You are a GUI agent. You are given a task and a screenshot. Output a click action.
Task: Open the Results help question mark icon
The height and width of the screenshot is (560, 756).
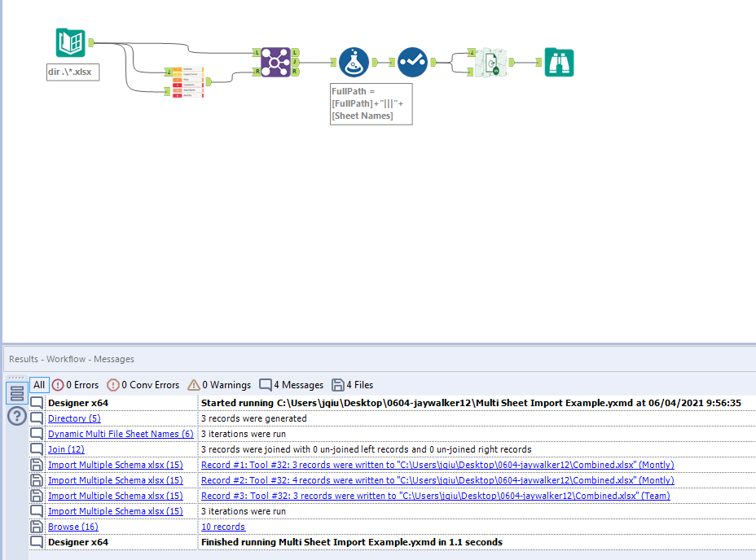[x=17, y=416]
